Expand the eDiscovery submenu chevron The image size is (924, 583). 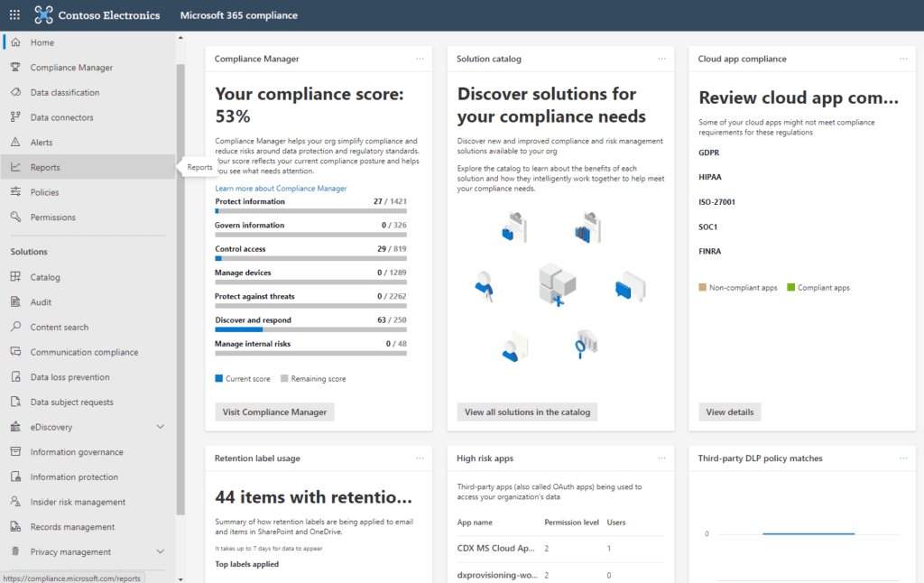click(161, 427)
